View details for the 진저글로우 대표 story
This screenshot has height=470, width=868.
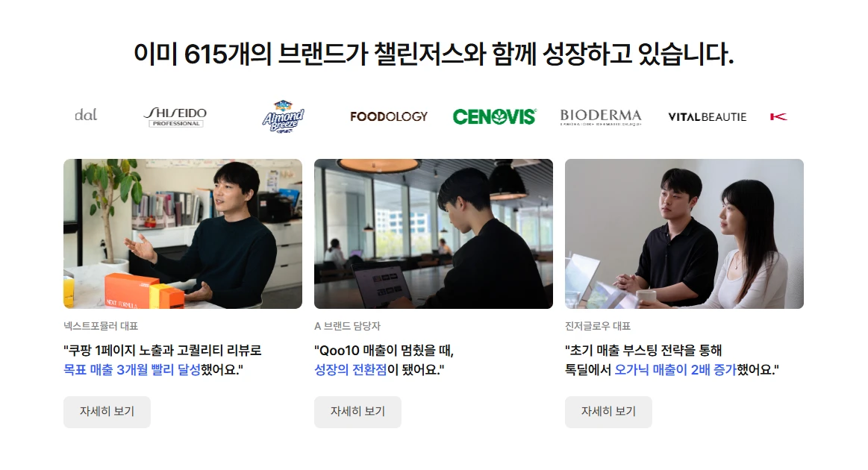[608, 412]
